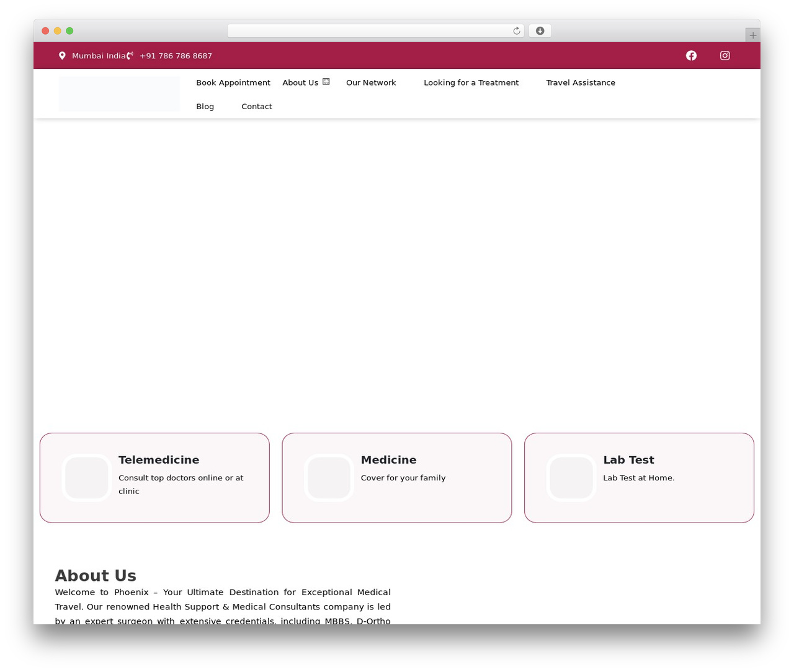Open the Contact page
Viewport: 794px width, 672px height.
pos(257,107)
